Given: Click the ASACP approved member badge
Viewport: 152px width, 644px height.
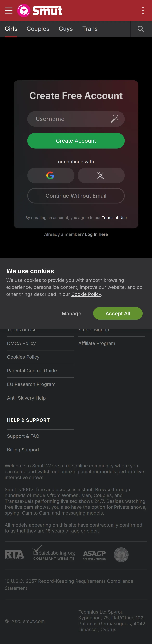Looking at the screenshot, I should (94, 555).
